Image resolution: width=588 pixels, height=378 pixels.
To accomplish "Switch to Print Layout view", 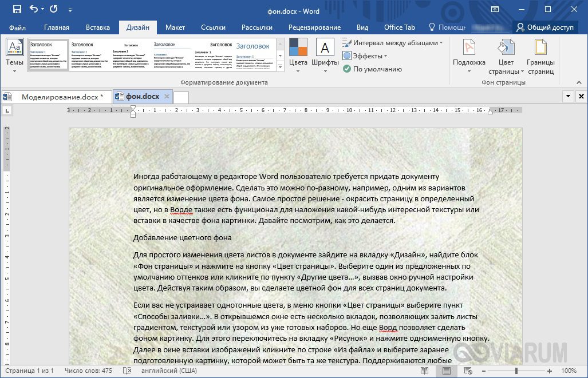I will coord(446,371).
